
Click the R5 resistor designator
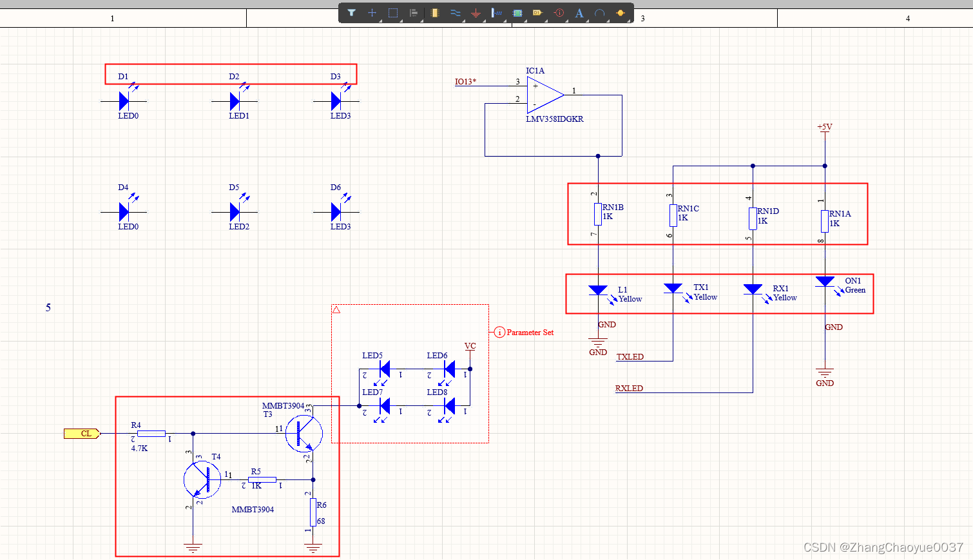(x=256, y=472)
